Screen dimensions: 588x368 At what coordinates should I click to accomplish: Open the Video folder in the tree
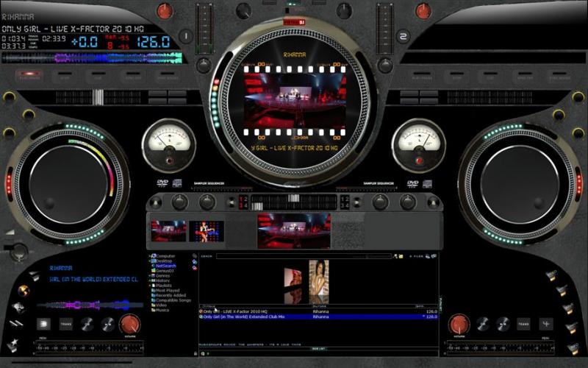[x=161, y=305]
